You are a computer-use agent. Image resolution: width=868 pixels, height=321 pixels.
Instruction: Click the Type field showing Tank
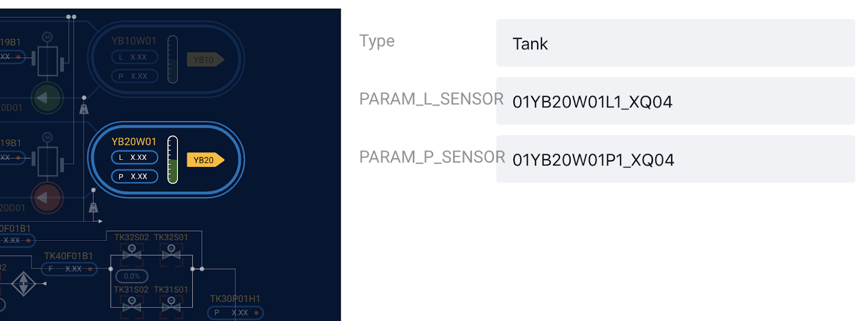click(675, 43)
